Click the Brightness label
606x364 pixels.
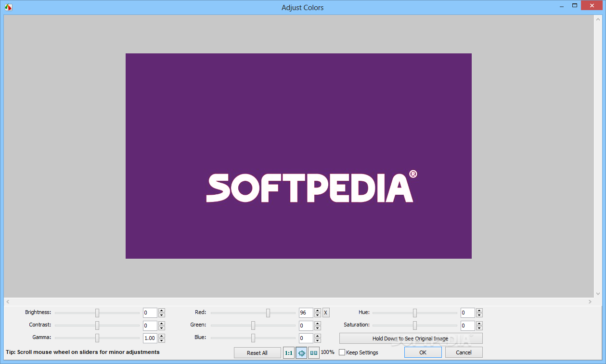pyautogui.click(x=38, y=313)
